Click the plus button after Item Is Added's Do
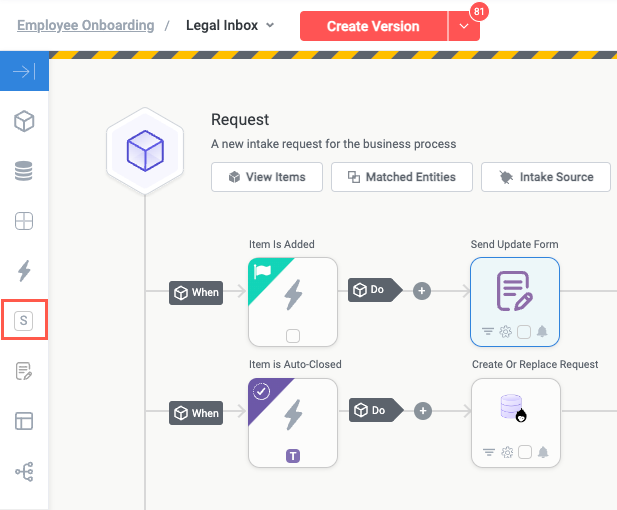 422,291
